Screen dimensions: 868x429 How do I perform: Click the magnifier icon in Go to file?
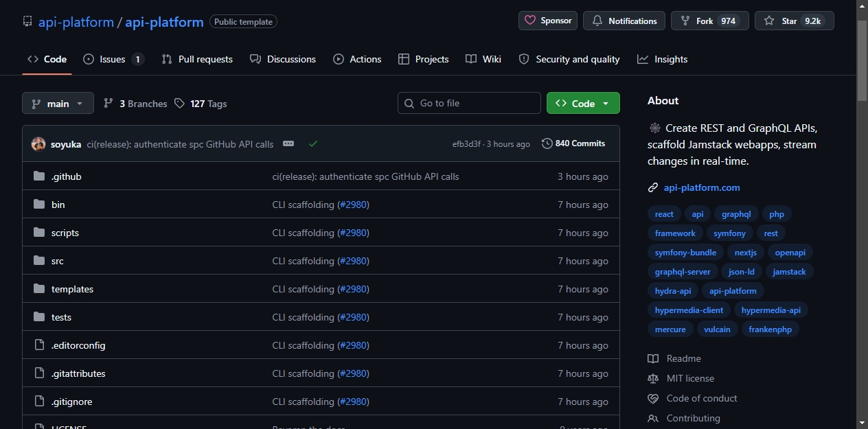click(410, 103)
